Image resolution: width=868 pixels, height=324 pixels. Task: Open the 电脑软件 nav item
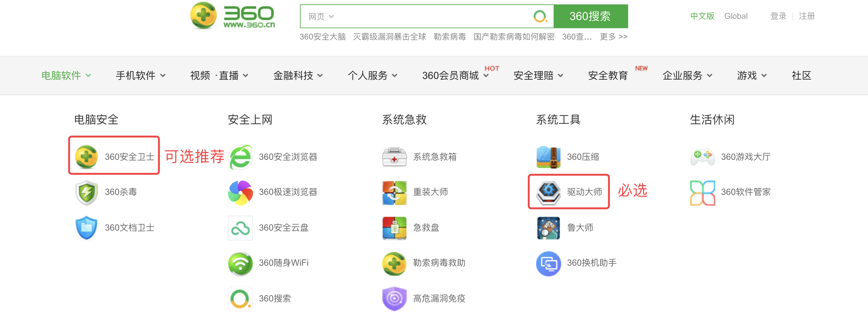click(x=61, y=76)
